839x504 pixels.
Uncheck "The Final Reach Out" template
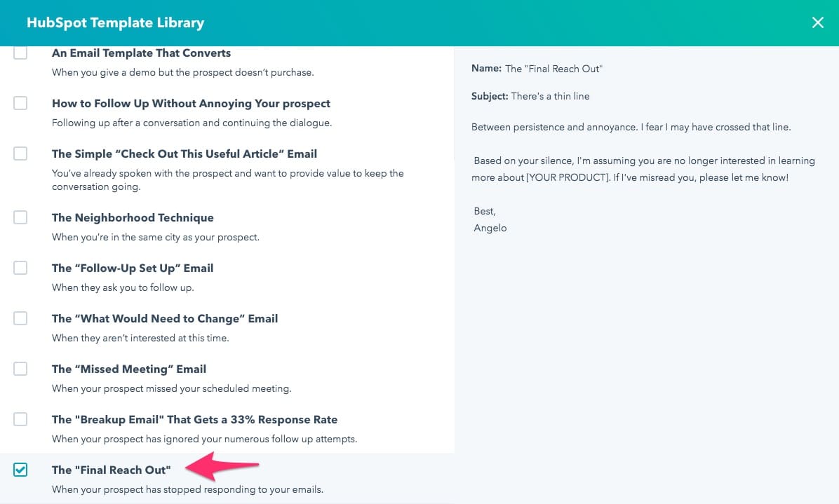point(20,470)
